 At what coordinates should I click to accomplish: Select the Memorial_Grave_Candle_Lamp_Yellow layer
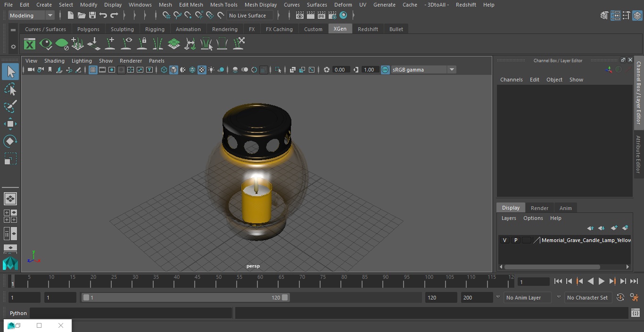click(x=586, y=240)
